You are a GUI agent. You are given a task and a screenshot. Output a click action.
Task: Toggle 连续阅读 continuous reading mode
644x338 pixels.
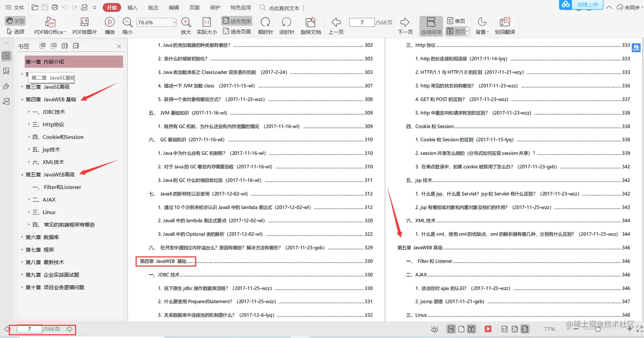(x=431, y=26)
